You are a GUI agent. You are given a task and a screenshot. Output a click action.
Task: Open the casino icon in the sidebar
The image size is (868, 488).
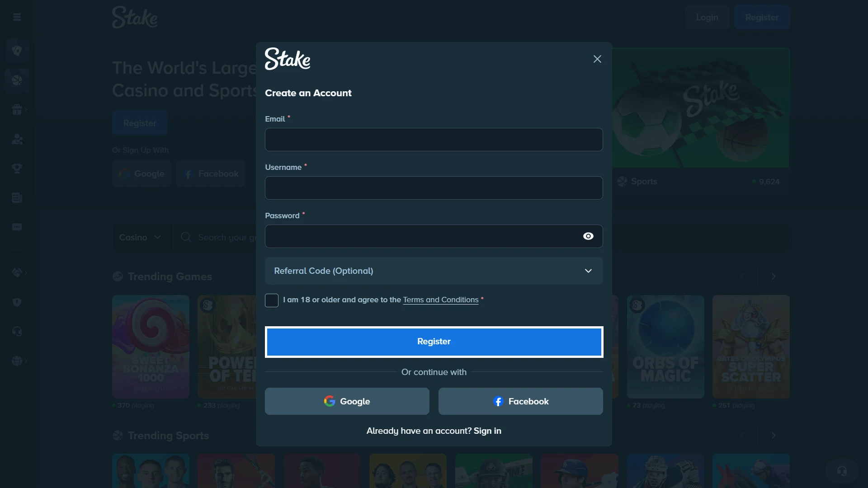(17, 50)
